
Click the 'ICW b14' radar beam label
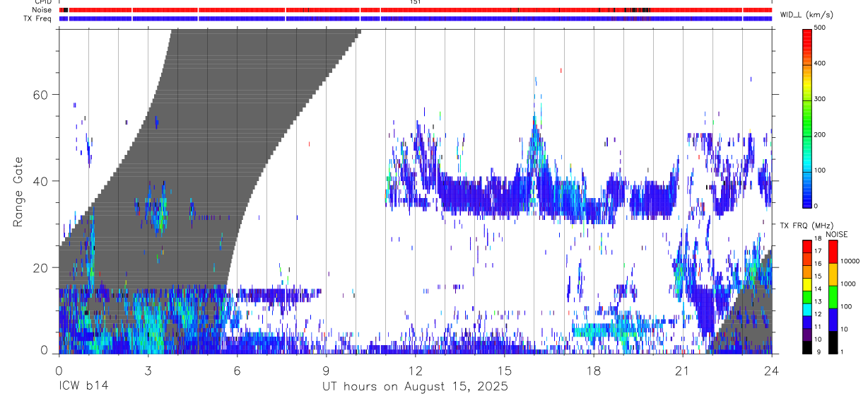pyautogui.click(x=83, y=387)
